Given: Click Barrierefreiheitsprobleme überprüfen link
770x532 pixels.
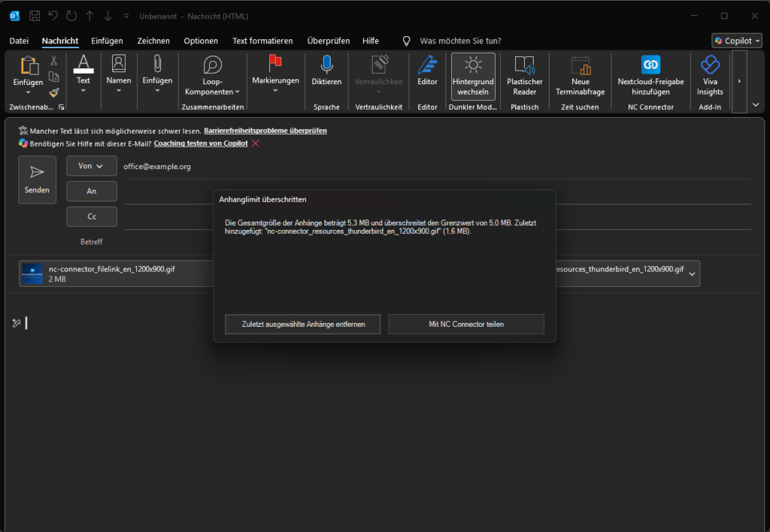Looking at the screenshot, I should coord(265,131).
